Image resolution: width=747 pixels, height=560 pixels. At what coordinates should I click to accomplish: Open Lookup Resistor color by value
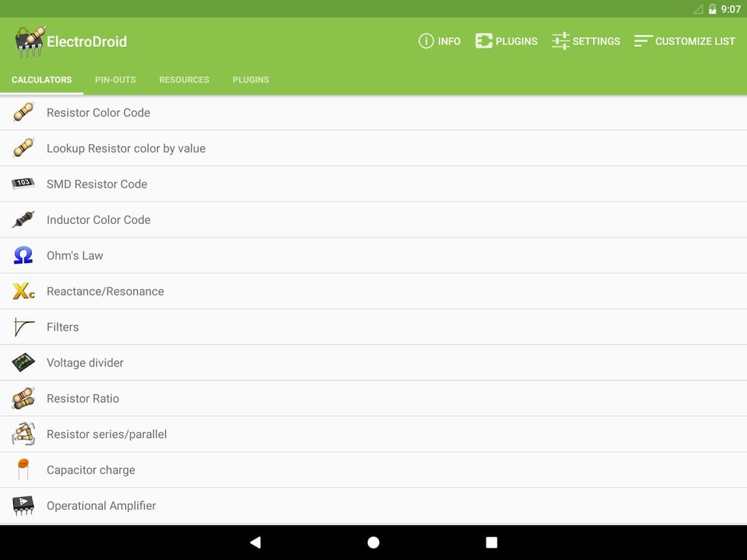click(x=126, y=149)
